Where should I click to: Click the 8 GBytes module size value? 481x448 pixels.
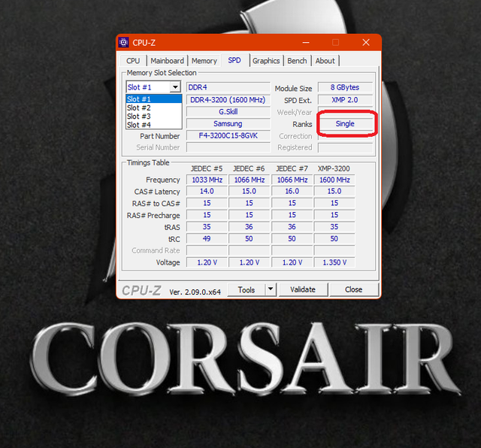coord(345,87)
